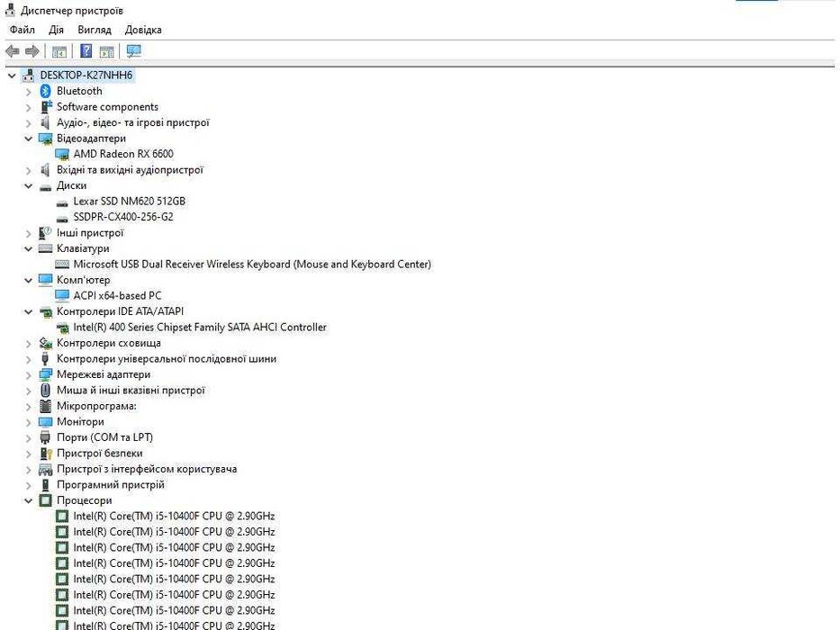Click the Help question-mark toolbar icon
This screenshot has width=840, height=630.
point(86,51)
